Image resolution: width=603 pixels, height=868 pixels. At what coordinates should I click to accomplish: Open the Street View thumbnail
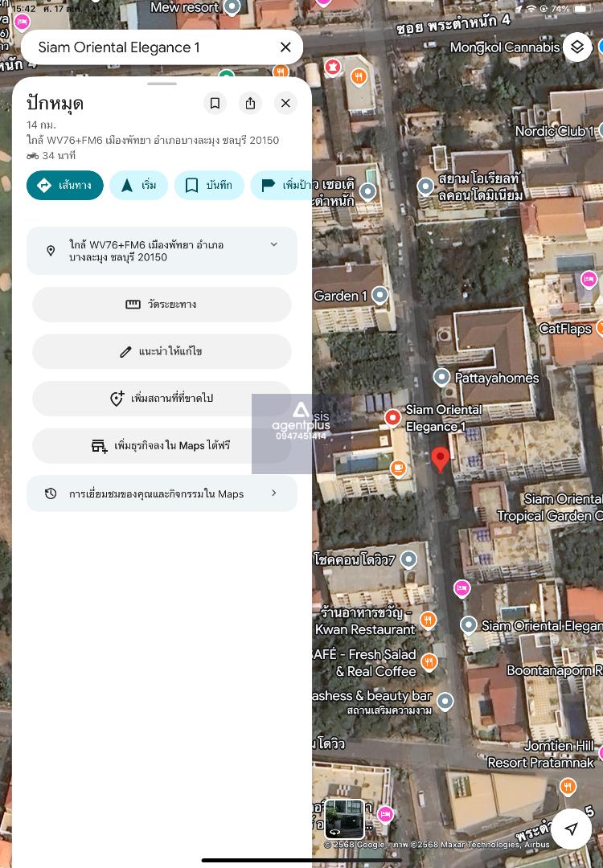(344, 819)
